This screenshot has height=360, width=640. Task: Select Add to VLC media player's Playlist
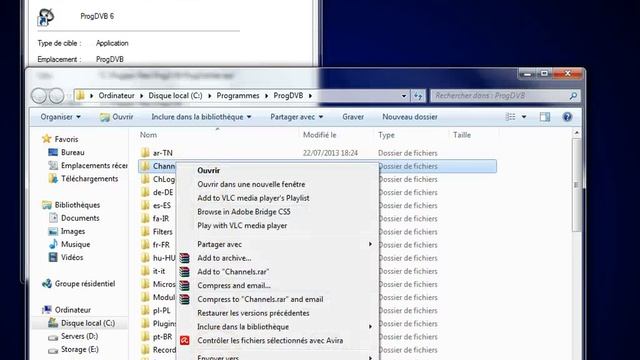pos(253,198)
